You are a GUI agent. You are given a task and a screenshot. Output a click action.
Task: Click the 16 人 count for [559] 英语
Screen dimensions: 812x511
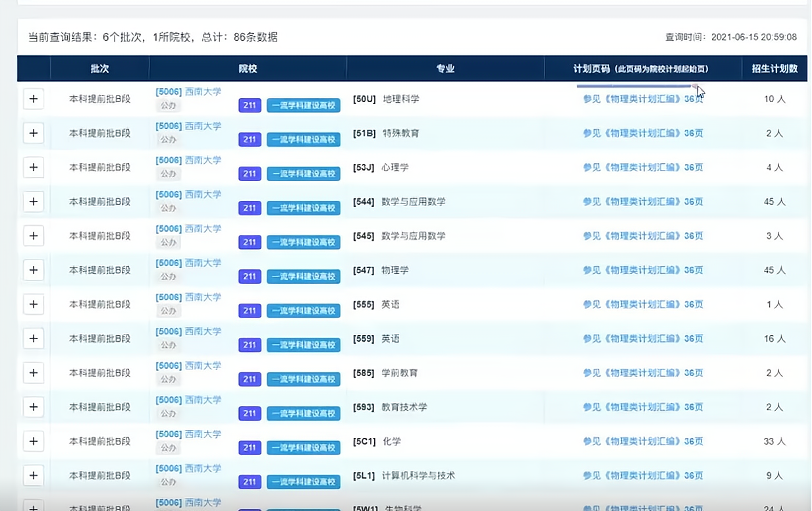[774, 338]
